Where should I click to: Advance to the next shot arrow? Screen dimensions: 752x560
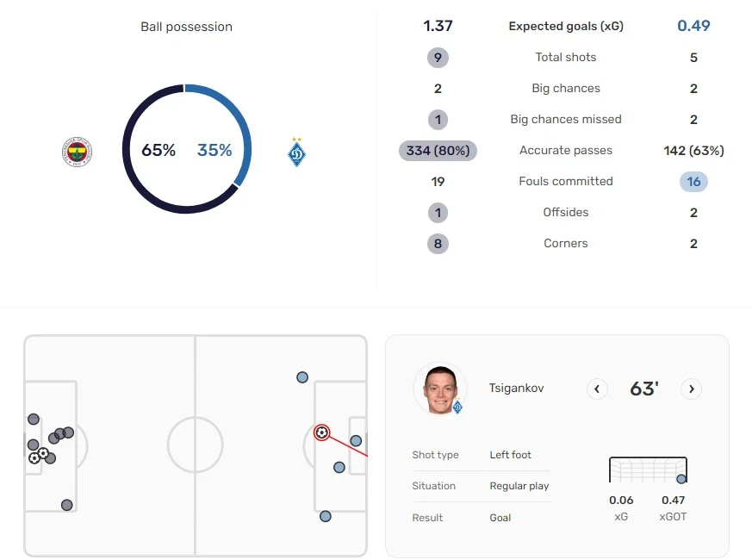click(x=691, y=389)
